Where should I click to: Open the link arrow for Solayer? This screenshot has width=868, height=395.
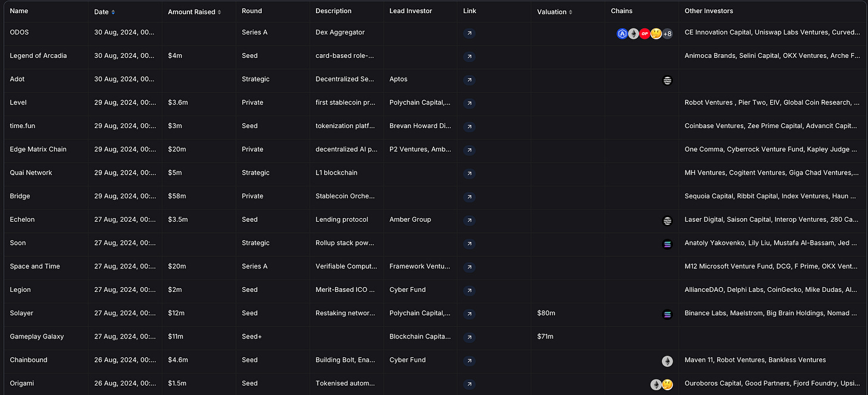coord(469,314)
